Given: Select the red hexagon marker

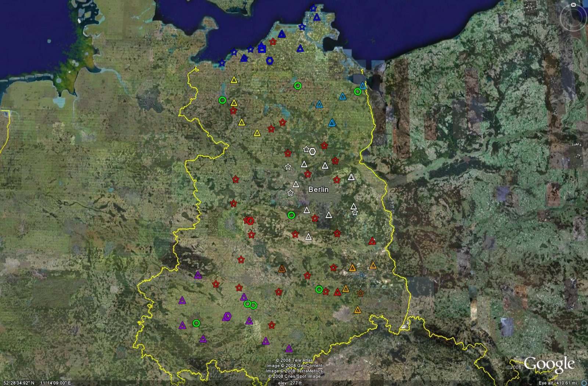Looking at the screenshot, I should pos(250,221).
